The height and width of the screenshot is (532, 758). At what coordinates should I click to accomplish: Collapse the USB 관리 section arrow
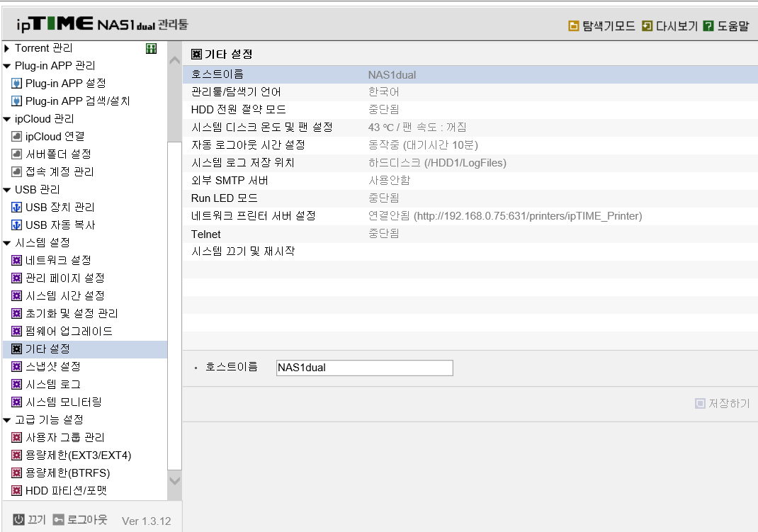tap(7, 190)
